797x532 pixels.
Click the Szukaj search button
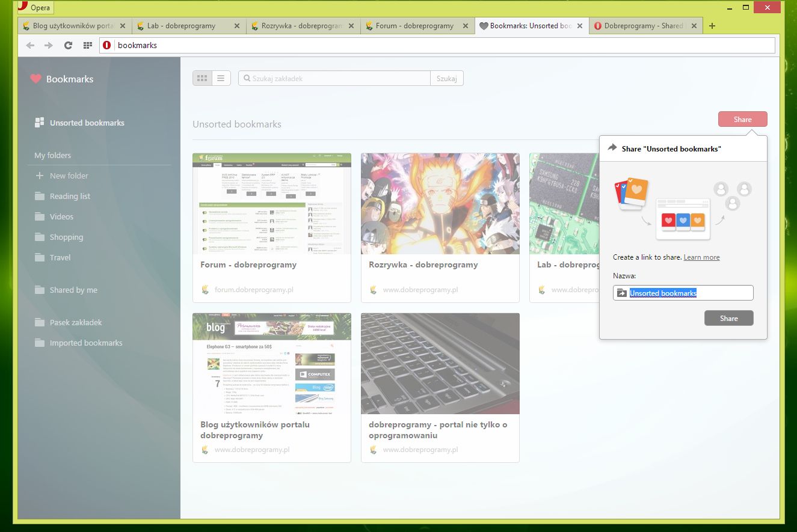[447, 78]
